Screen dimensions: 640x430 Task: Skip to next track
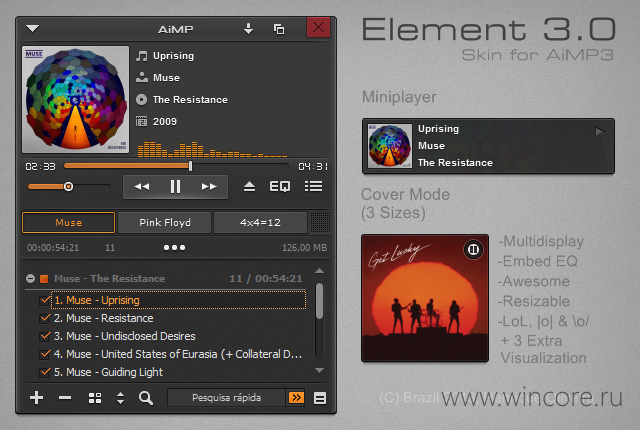coord(209,187)
